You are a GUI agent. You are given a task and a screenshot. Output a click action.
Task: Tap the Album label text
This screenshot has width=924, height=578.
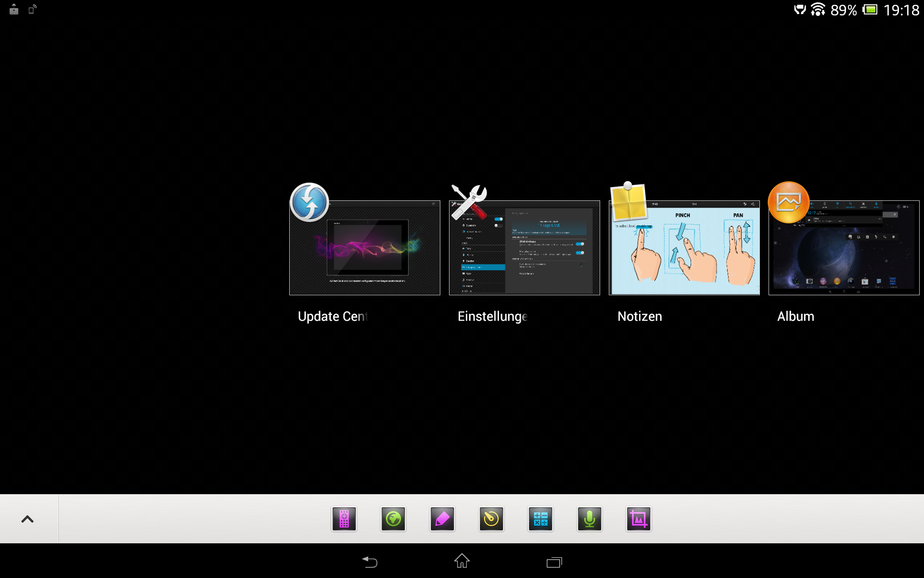796,316
